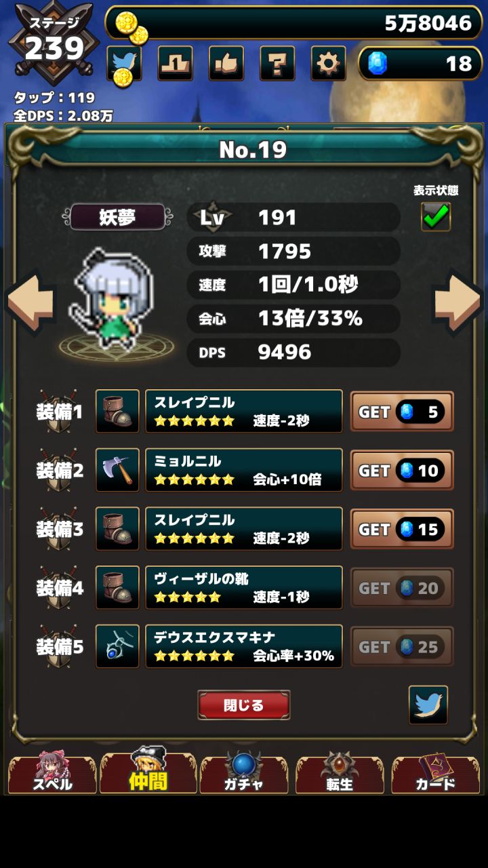This screenshot has height=868, width=488.
Task: Tap the thumbs-up like icon
Action: click(x=226, y=64)
